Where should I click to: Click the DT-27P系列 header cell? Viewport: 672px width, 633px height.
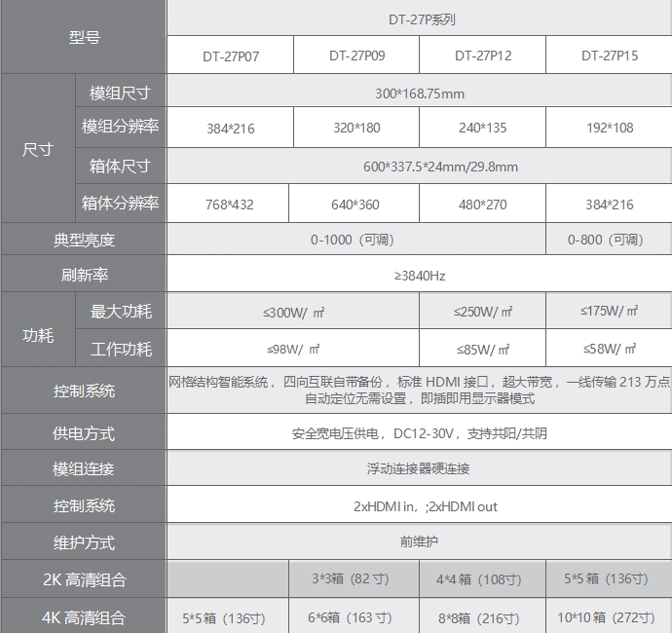point(419,19)
